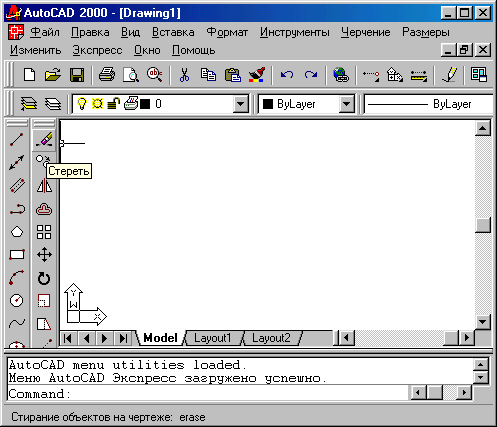Image resolution: width=497 pixels, height=427 pixels.
Task: Click the Distance measure ruler icon
Action: pos(419,75)
